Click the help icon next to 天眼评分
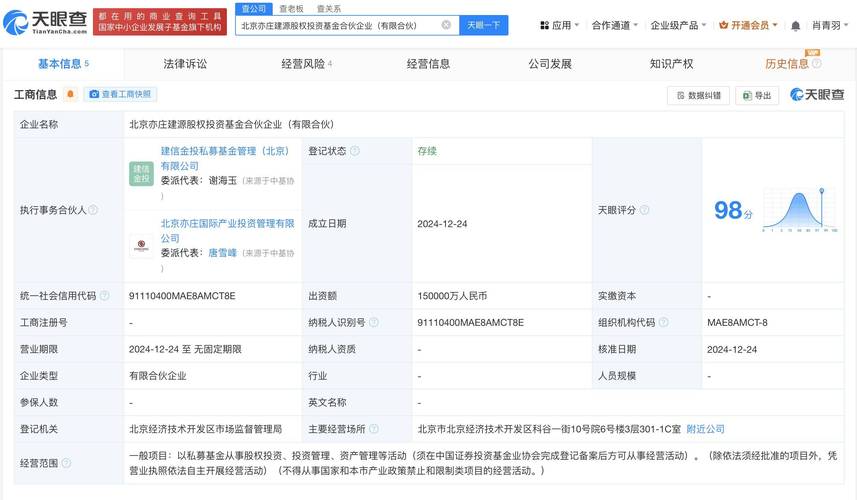This screenshot has height=500, width=857. 644,210
